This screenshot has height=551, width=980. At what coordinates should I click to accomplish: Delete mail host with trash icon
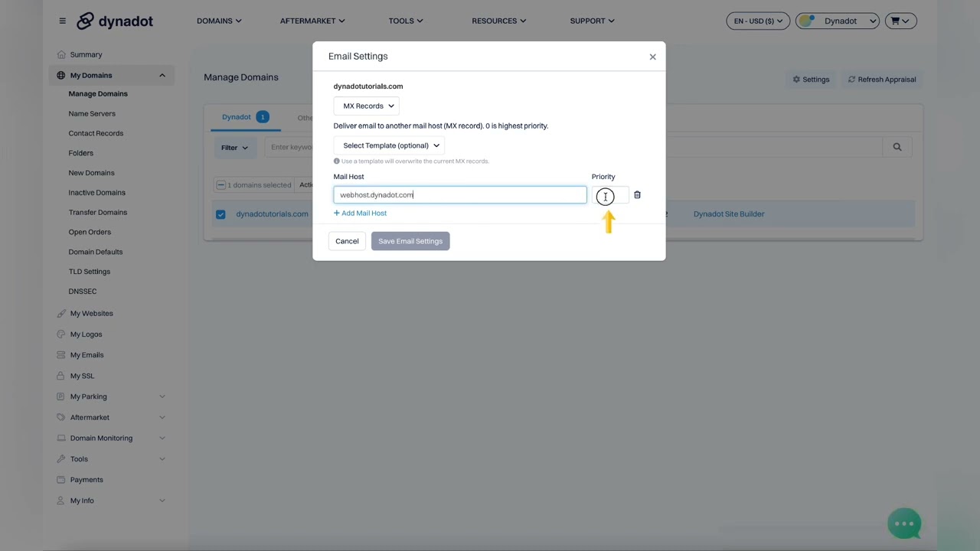coord(637,195)
